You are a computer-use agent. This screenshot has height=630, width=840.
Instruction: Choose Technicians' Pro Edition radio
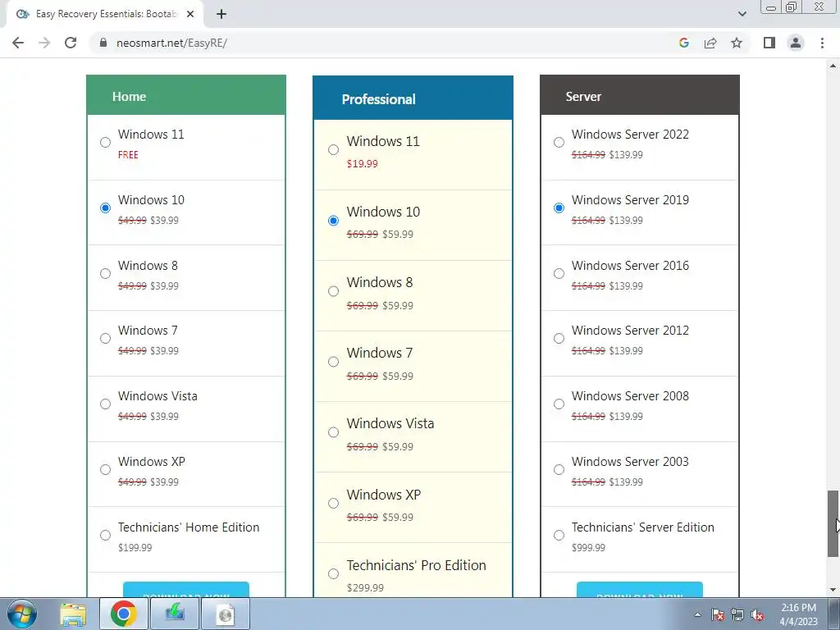(x=333, y=573)
